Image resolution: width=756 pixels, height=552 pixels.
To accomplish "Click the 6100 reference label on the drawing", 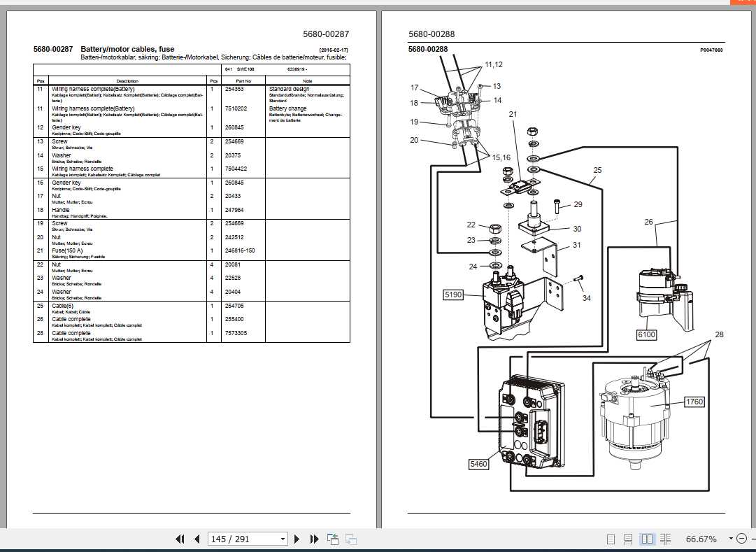I will [646, 334].
